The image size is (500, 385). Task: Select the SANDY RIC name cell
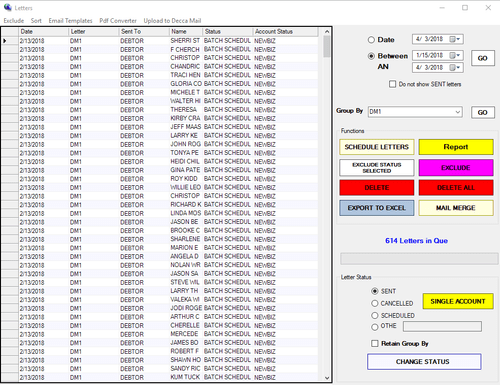pyautogui.click(x=186, y=369)
